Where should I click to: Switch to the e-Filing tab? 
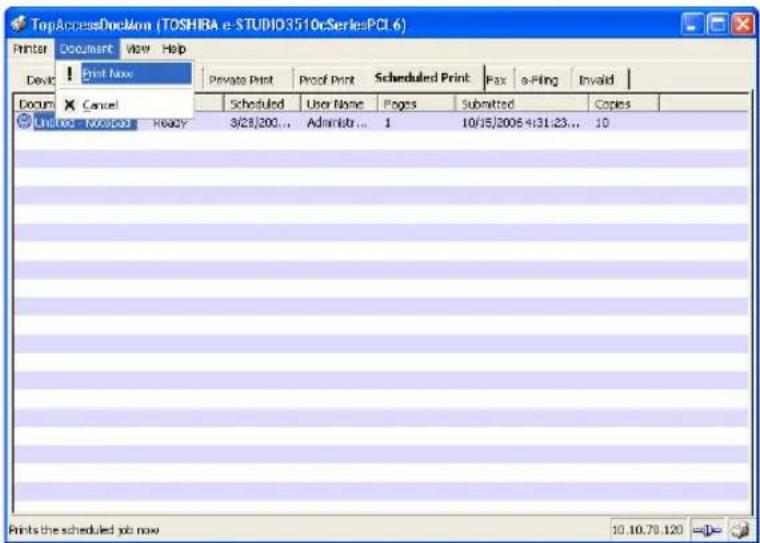539,80
